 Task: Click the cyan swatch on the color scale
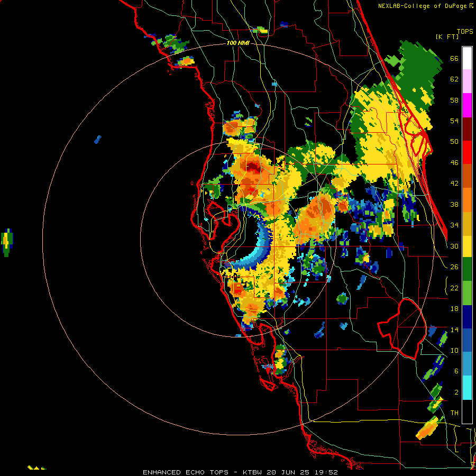(x=467, y=388)
